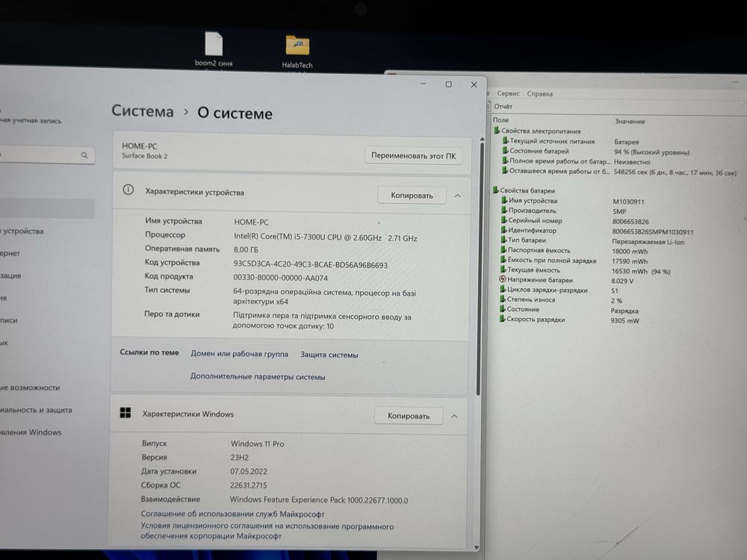Click install date 07.05.2022
Screen dimensions: 747x560
tap(249, 471)
